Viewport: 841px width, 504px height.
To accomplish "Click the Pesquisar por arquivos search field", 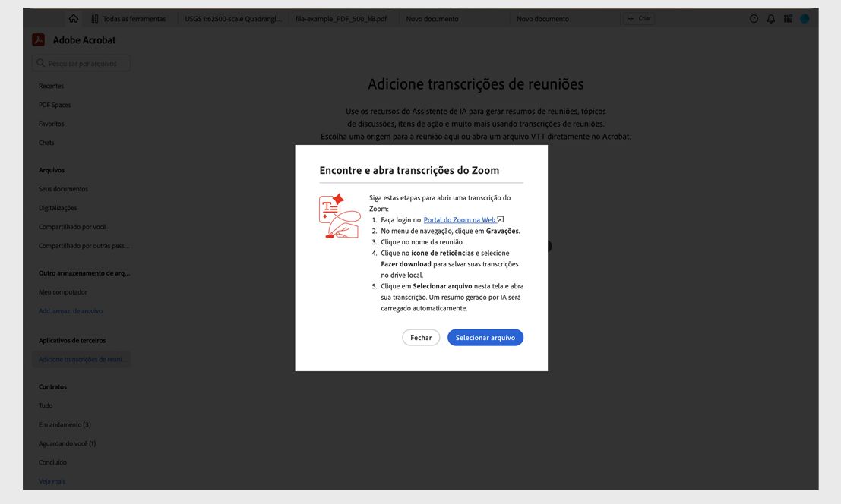I will [x=81, y=63].
